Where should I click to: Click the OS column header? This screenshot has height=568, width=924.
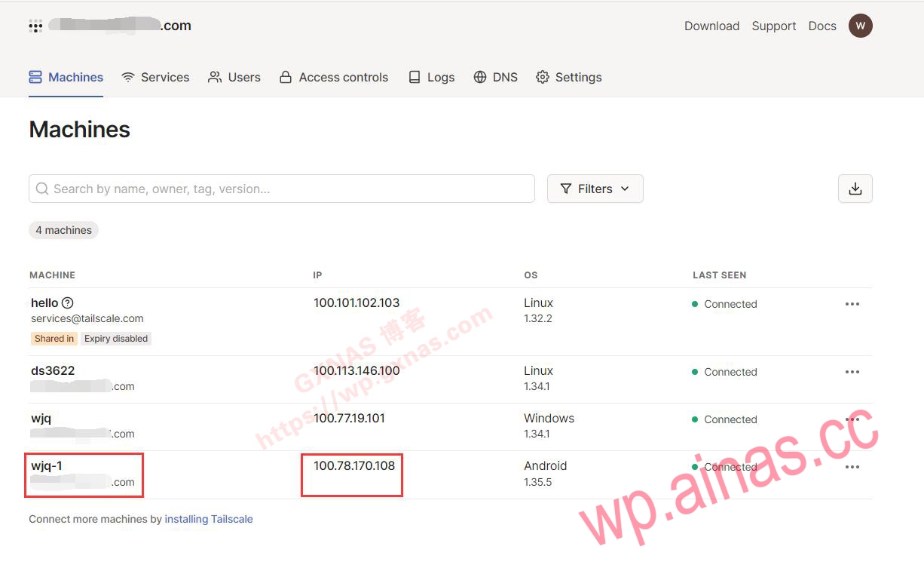[x=531, y=275]
